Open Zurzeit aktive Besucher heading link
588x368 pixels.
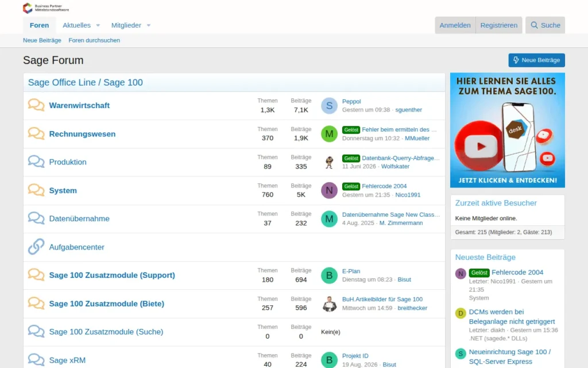click(496, 203)
